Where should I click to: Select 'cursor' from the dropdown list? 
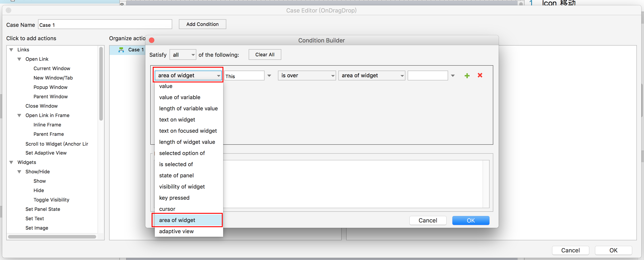[x=167, y=209]
